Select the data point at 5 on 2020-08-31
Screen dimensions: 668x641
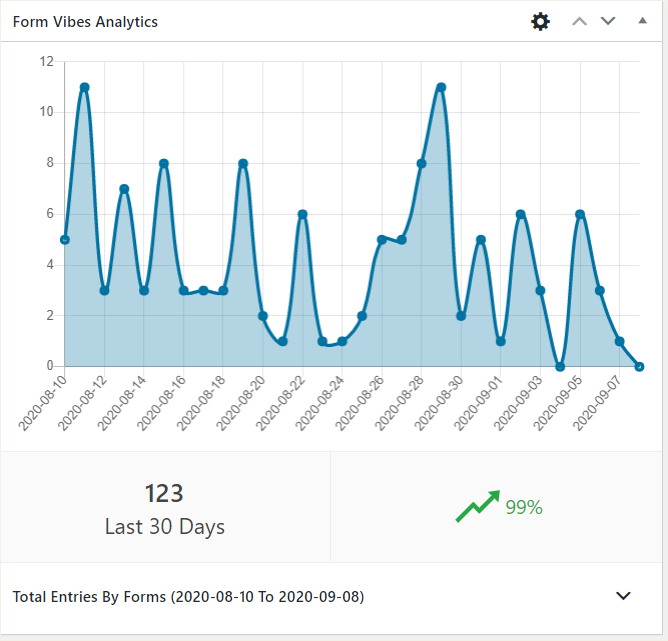(481, 240)
